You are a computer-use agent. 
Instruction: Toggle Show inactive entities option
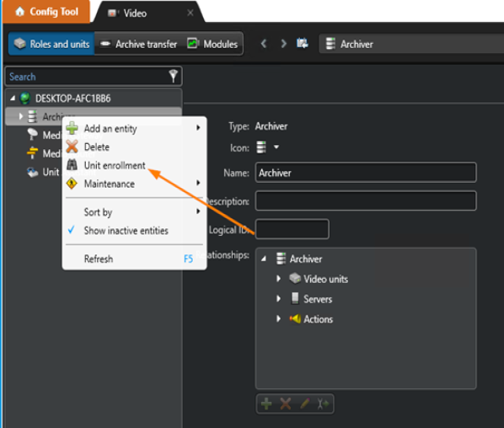pyautogui.click(x=126, y=230)
